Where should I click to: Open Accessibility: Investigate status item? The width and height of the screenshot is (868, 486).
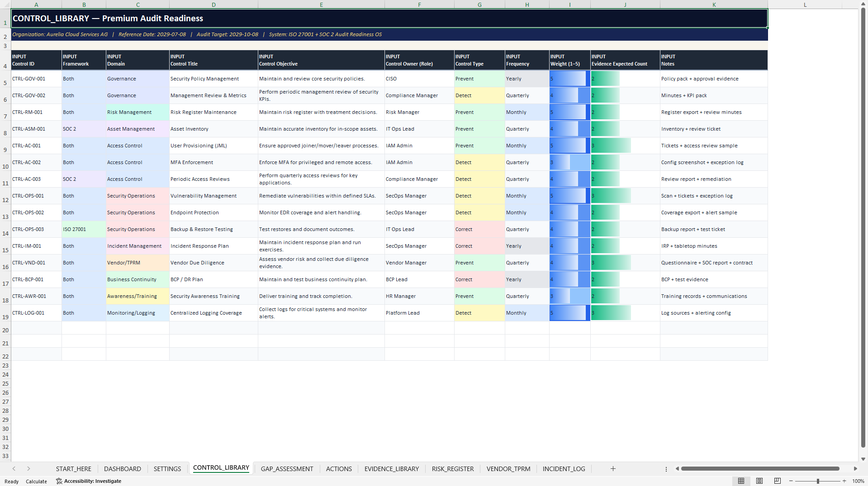(x=89, y=481)
